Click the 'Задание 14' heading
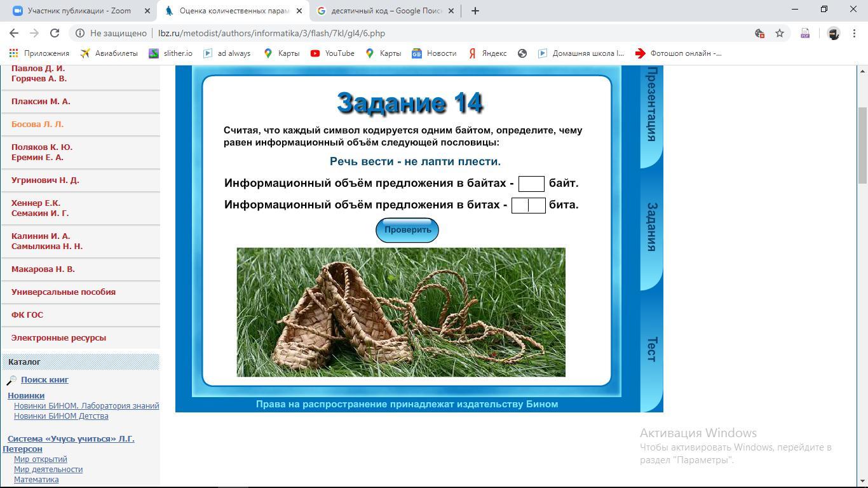 click(410, 103)
